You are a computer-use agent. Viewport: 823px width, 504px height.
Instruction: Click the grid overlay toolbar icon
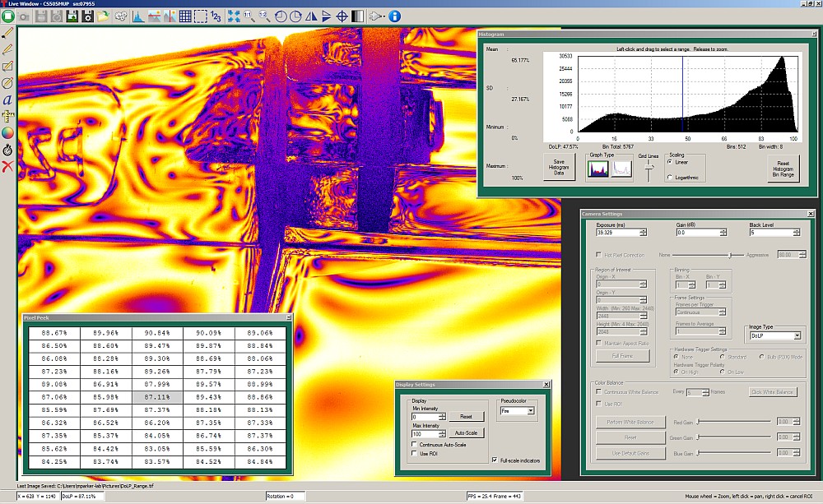coord(186,16)
